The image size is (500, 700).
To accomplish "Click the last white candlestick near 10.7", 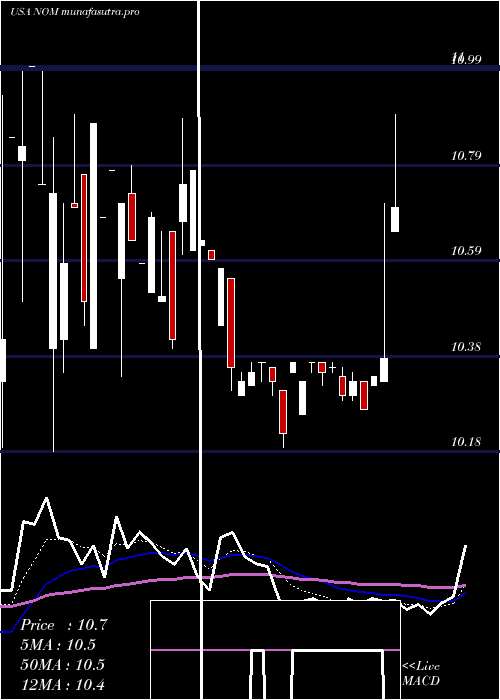I will click(395, 219).
